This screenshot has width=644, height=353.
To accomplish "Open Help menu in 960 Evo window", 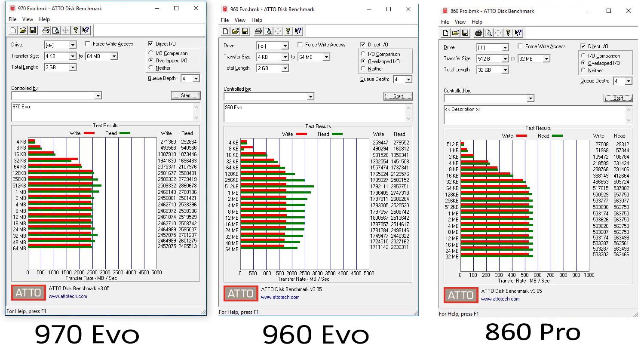I will (257, 20).
